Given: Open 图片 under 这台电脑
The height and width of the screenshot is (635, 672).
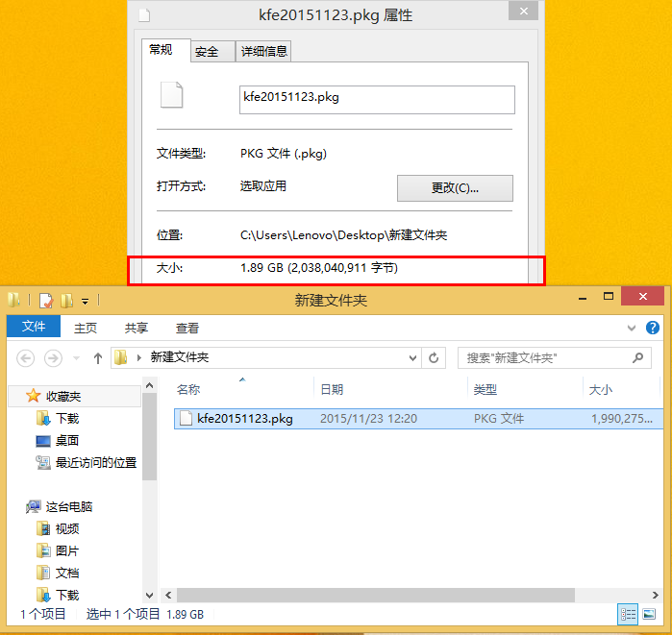Looking at the screenshot, I should click(x=67, y=551).
